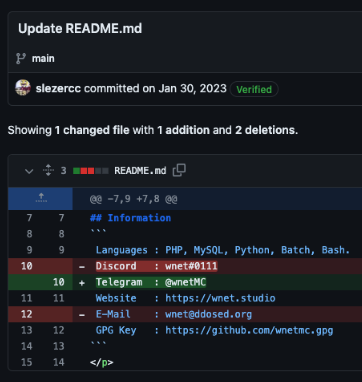Select the Languages line in the diff
Screen dimensions: 362x382
(x=223, y=250)
